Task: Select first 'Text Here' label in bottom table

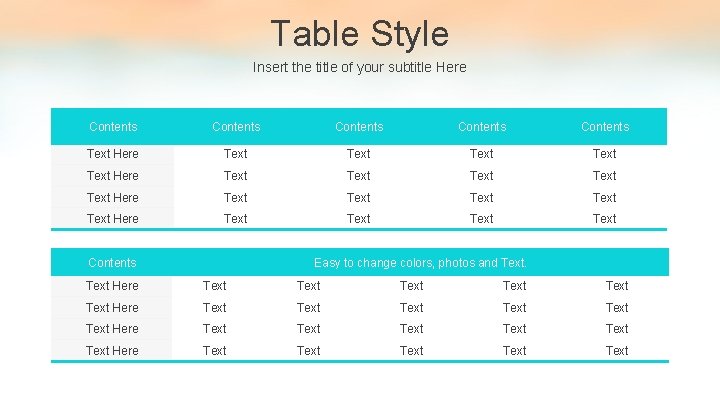Action: [112, 286]
